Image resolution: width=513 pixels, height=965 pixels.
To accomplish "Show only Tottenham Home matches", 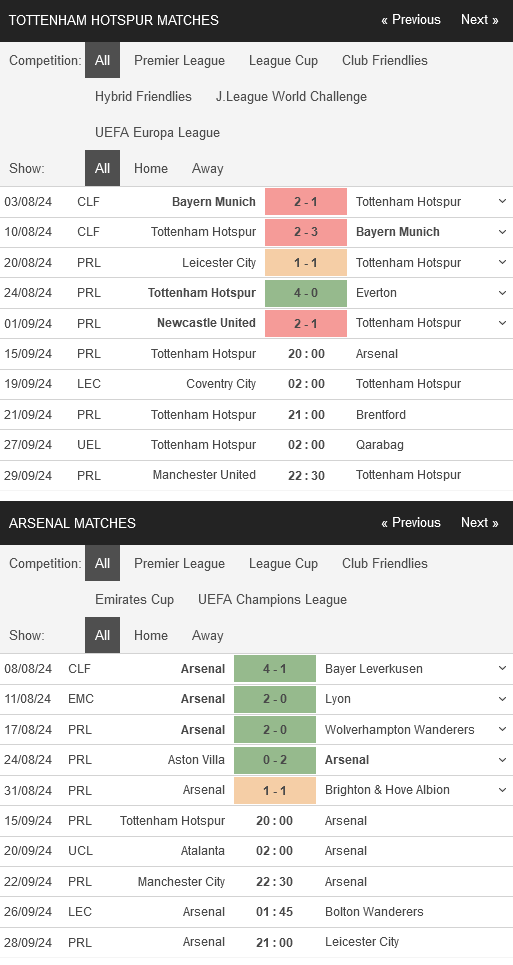I will coord(151,168).
